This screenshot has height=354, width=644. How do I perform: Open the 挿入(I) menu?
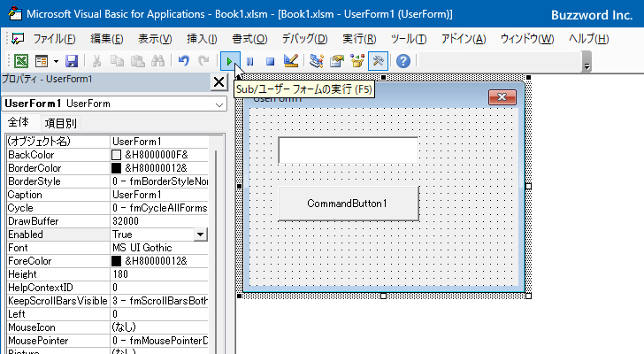point(202,39)
